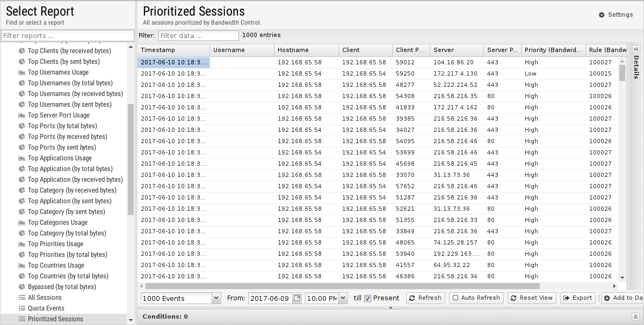Open the calendar date picker icon
The height and width of the screenshot is (325, 644).
coord(297,298)
